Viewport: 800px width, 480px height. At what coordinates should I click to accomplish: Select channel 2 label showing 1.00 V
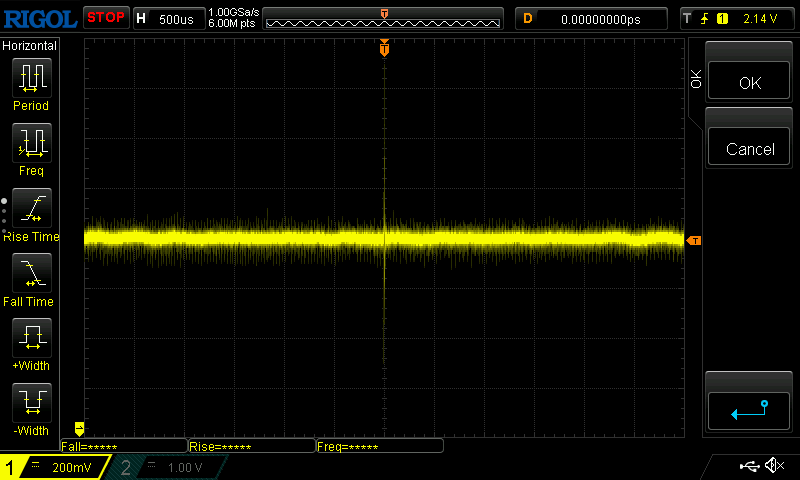(168, 467)
